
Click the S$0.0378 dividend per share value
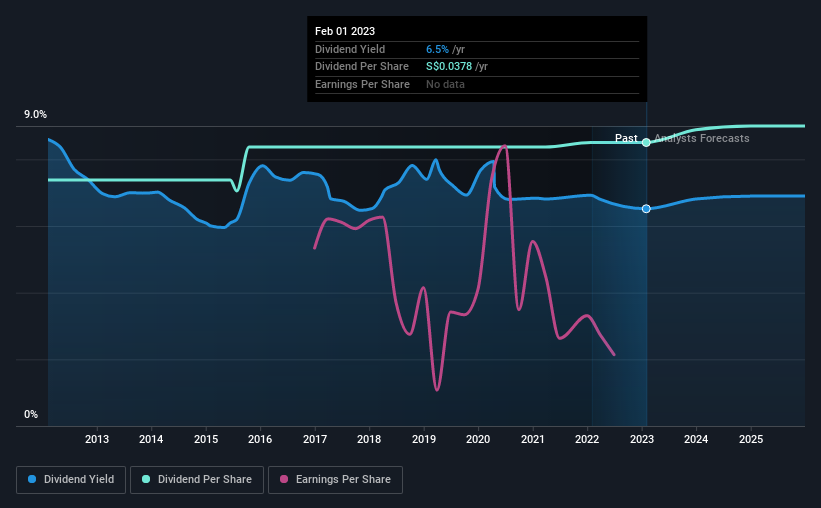click(x=449, y=67)
